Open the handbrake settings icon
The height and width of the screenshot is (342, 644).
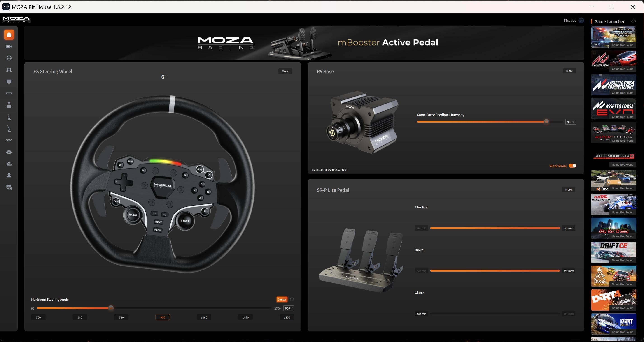pyautogui.click(x=9, y=128)
